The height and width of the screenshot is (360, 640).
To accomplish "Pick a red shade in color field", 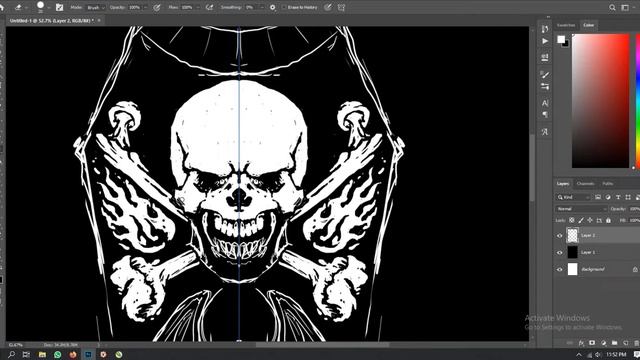I will coord(600,101).
